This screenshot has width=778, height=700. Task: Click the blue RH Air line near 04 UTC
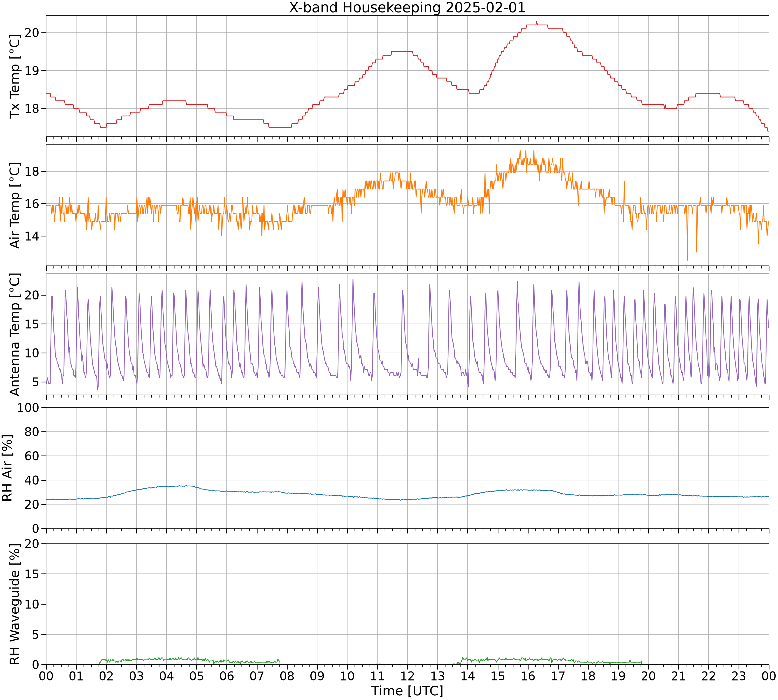click(166, 486)
